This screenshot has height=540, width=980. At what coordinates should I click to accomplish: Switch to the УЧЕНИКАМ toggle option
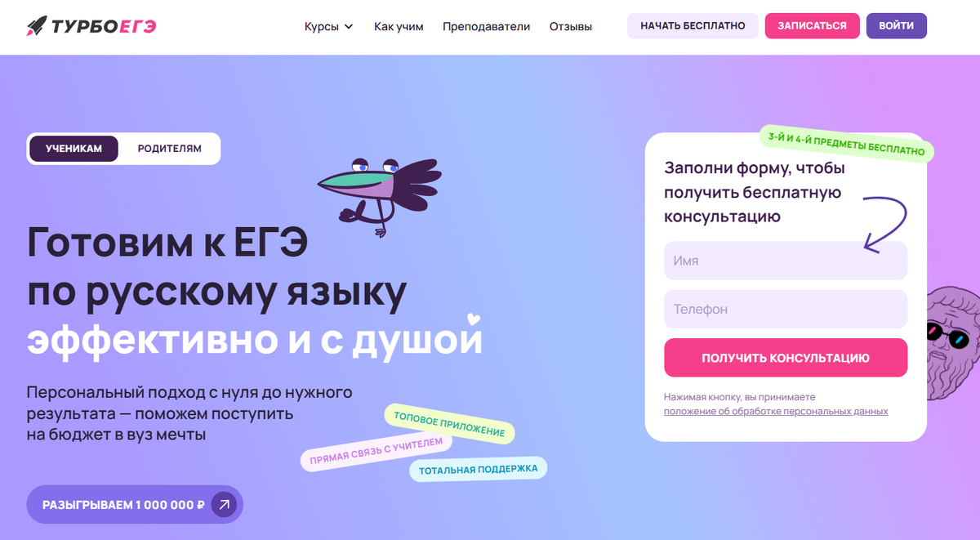pos(73,149)
